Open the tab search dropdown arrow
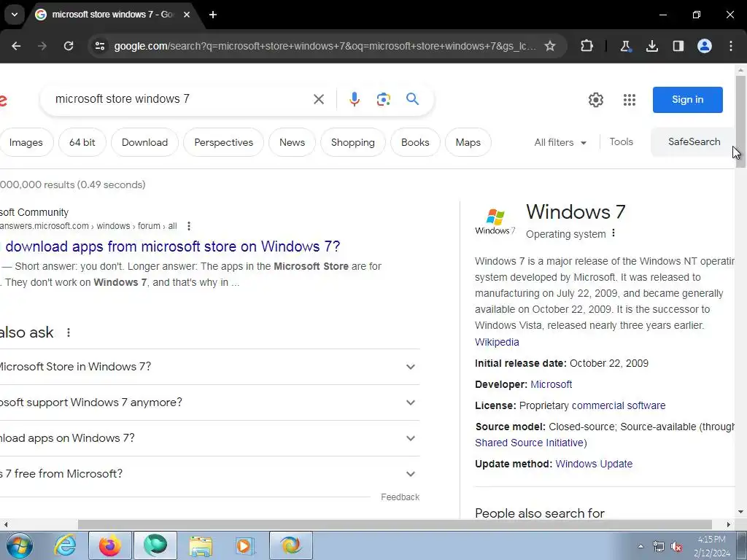 coord(15,15)
